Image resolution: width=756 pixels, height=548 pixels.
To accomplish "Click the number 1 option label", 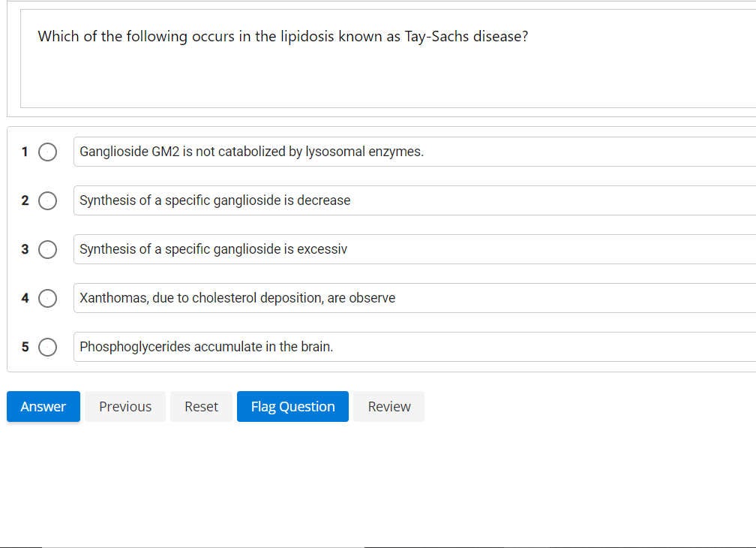I will point(25,152).
